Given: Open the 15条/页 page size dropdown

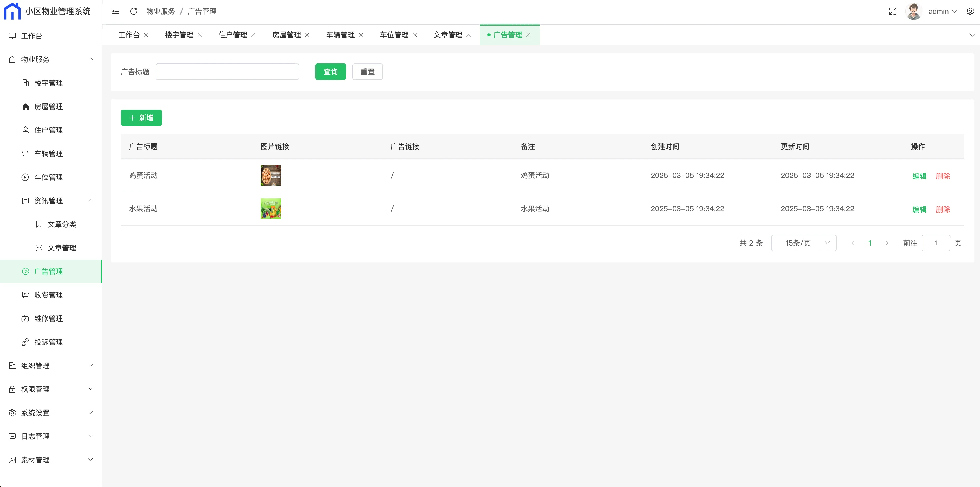Looking at the screenshot, I should (x=803, y=243).
